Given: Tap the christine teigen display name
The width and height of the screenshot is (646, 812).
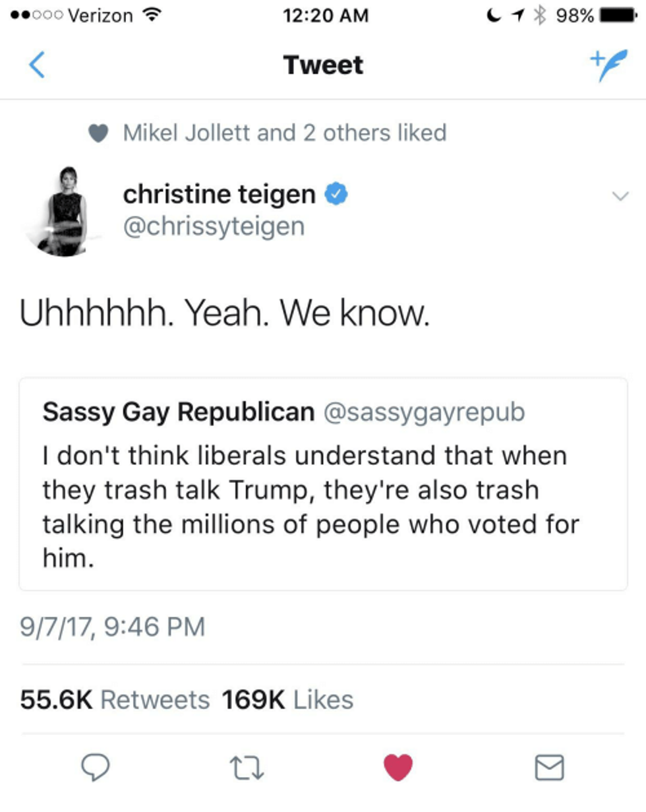Looking at the screenshot, I should (x=220, y=194).
